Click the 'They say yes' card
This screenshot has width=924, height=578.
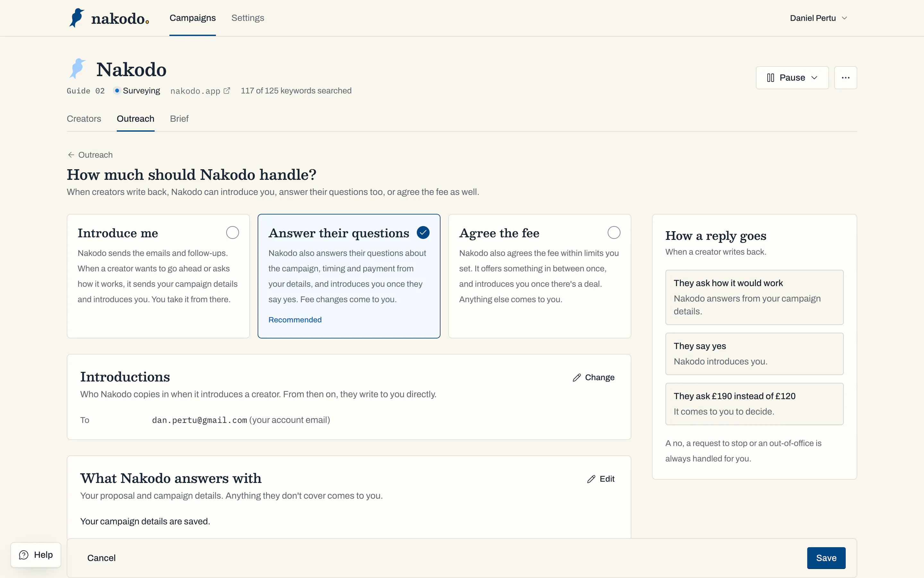click(754, 354)
